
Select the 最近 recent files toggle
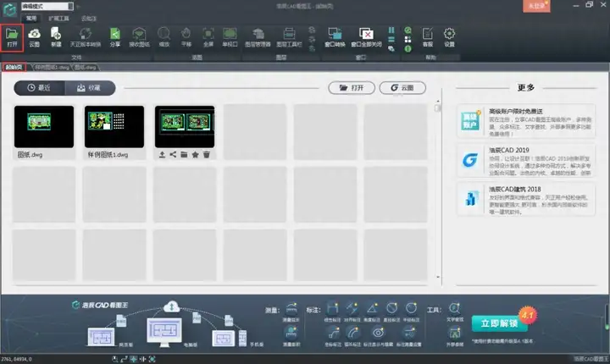pyautogui.click(x=39, y=88)
